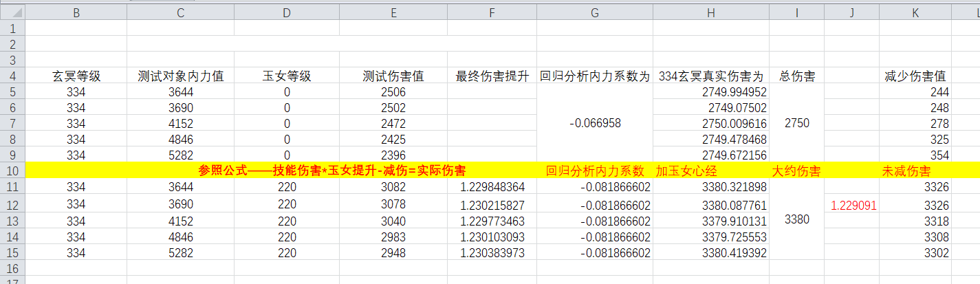The width and height of the screenshot is (980, 284).
Task: Select the 最终伤害提升 header cell
Action: click(492, 76)
